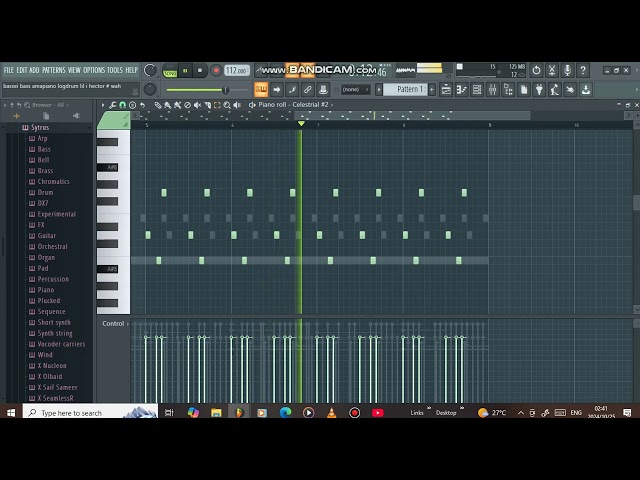Open the mixer view button
Image resolution: width=640 pixels, height=480 pixels.
coord(493,89)
